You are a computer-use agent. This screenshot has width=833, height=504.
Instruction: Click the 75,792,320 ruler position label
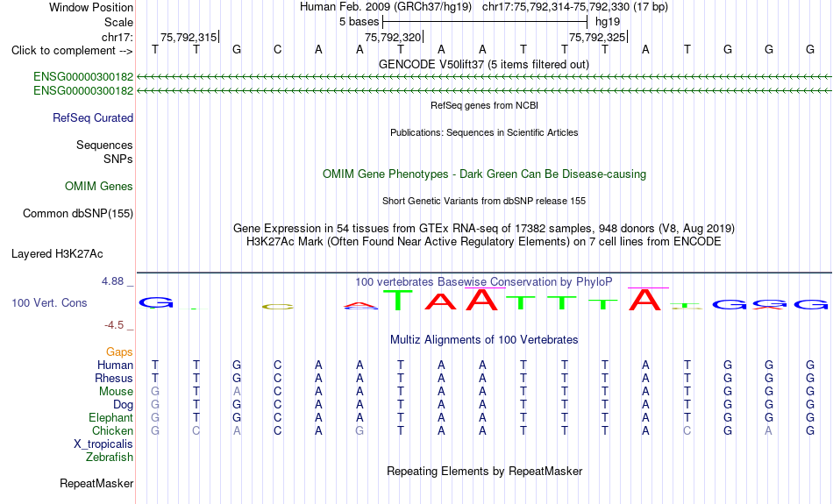click(393, 37)
